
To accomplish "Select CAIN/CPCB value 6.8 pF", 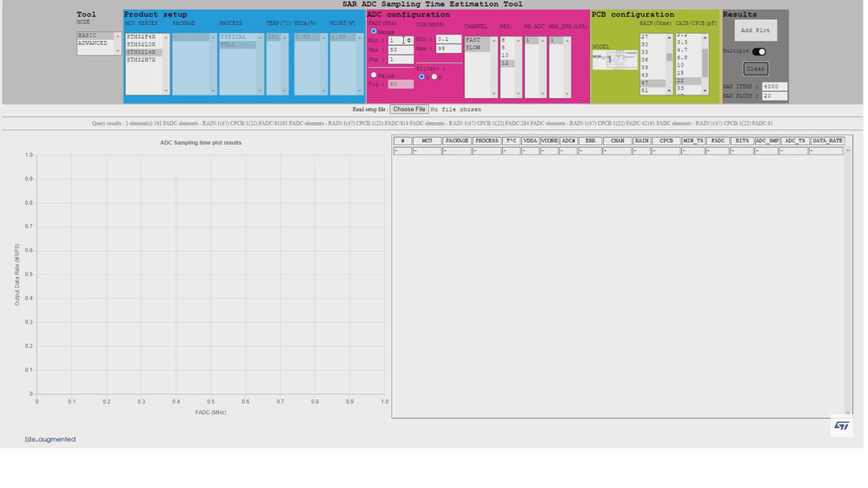I will click(688, 57).
